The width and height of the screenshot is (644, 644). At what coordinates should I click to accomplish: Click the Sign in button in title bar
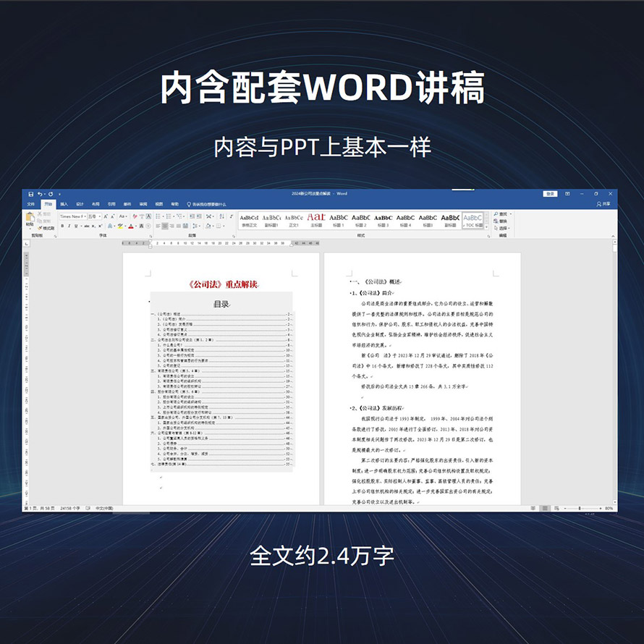pos(550,194)
